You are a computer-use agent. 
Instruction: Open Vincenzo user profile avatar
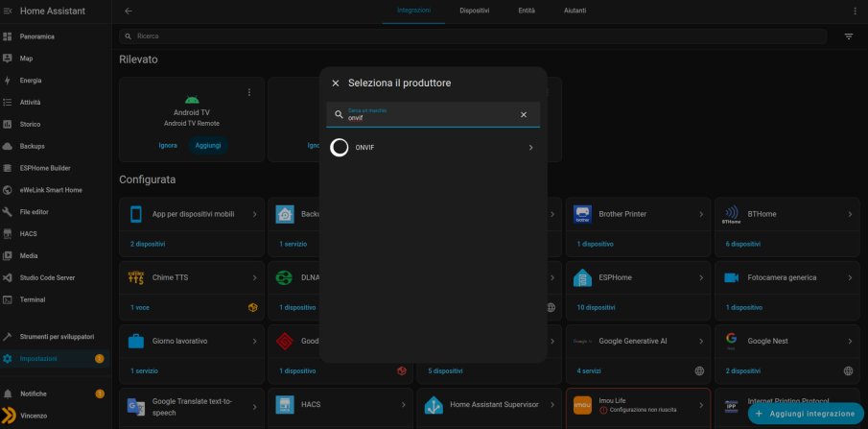(9, 416)
